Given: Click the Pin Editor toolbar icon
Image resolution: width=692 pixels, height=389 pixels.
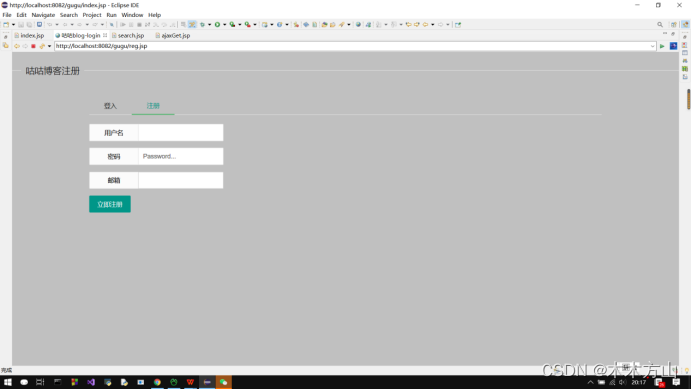Looking at the screenshot, I should click(458, 25).
